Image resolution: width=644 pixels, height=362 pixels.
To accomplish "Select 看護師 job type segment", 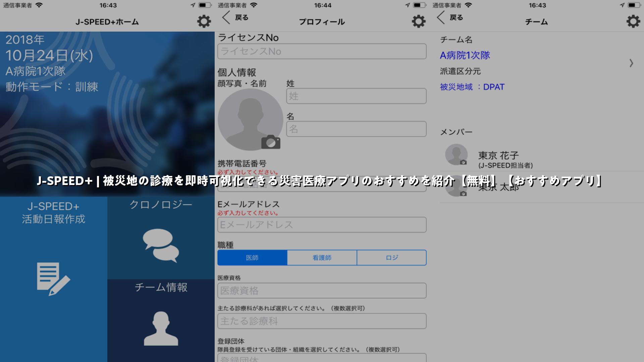I will [x=322, y=258].
